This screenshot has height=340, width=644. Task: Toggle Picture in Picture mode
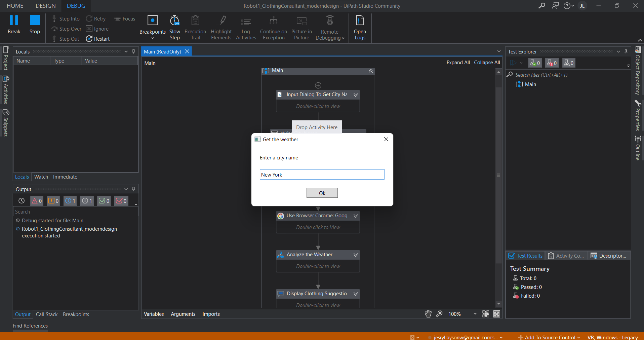click(x=301, y=28)
